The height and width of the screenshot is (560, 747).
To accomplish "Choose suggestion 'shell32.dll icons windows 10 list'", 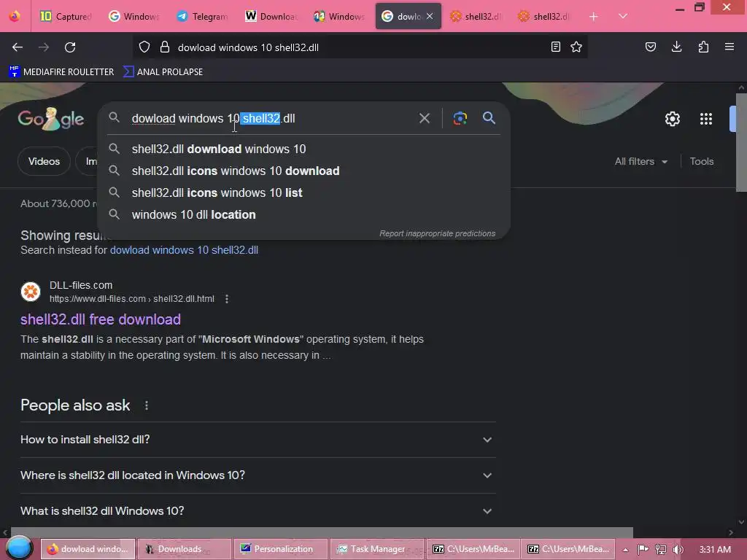I will [304, 192].
